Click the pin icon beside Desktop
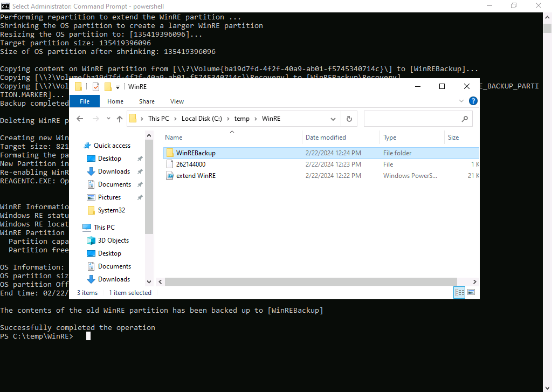Viewport: 552px width, 392px height. coord(140,159)
